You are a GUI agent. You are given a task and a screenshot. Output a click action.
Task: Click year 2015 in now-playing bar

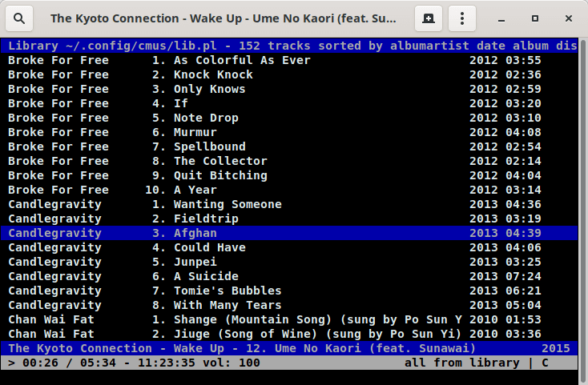pos(555,348)
